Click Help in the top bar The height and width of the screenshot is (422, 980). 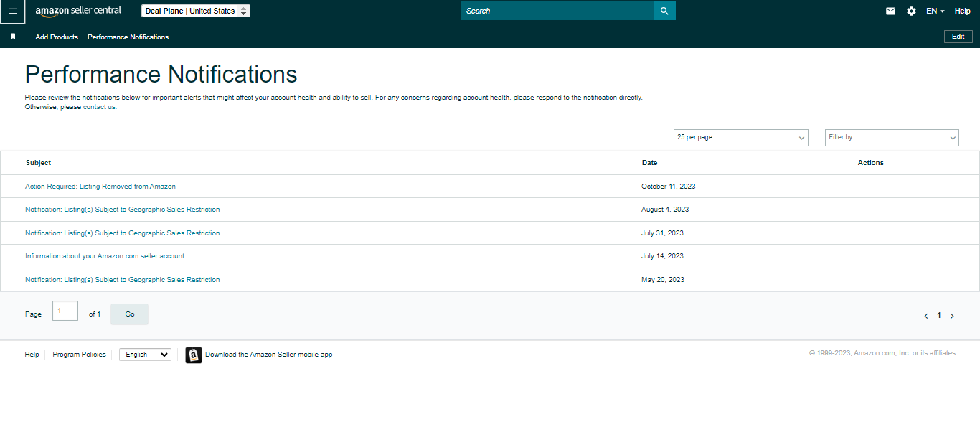(962, 11)
